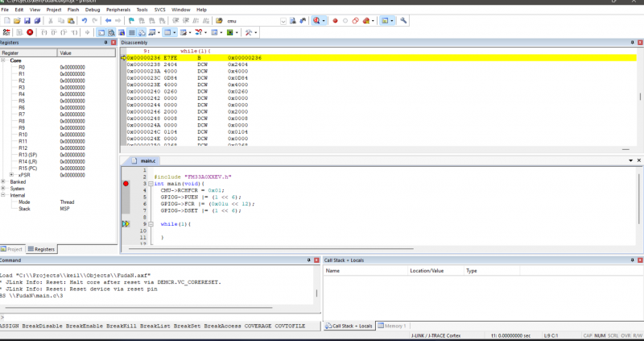Click the Reset CPU icon in debug toolbar
The image size is (644, 341).
[6, 32]
